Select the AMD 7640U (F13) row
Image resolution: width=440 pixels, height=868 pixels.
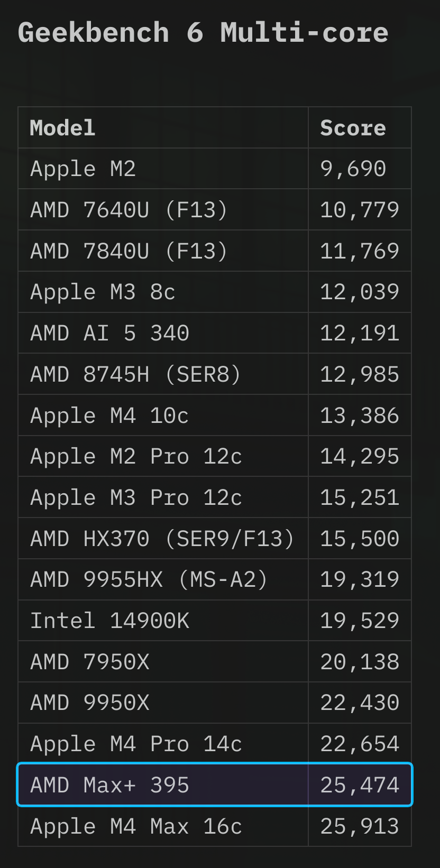(215, 210)
